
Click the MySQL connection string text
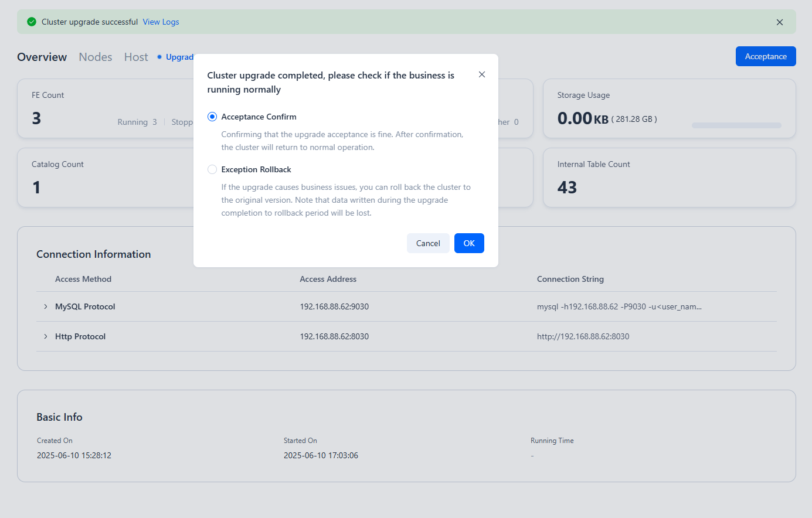pyautogui.click(x=619, y=306)
